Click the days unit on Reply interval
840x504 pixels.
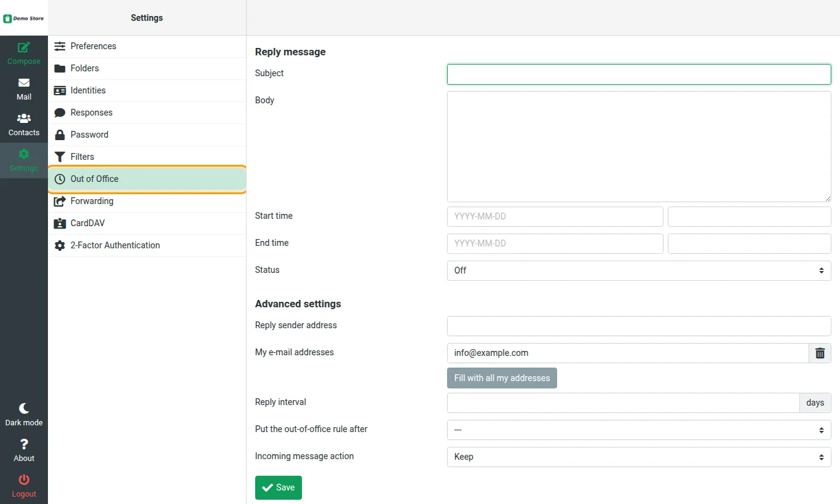click(x=815, y=403)
